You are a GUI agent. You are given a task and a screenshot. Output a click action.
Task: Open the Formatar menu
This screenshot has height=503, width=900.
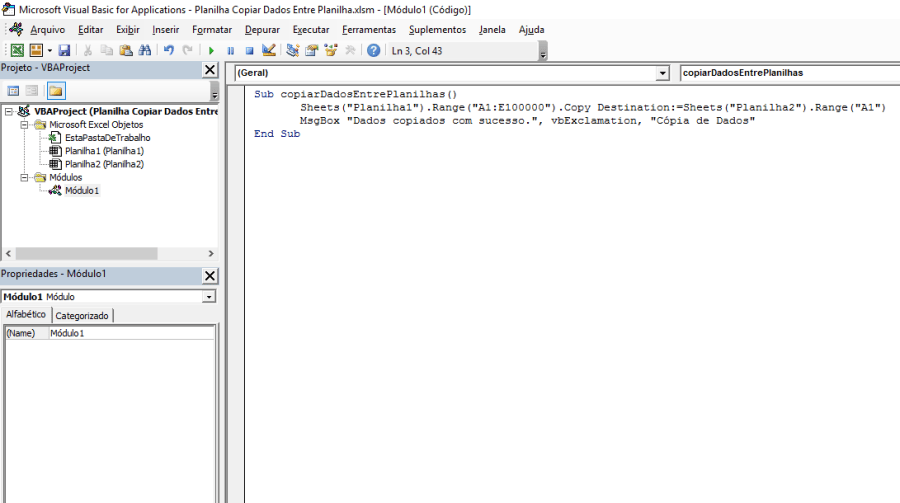click(x=212, y=30)
